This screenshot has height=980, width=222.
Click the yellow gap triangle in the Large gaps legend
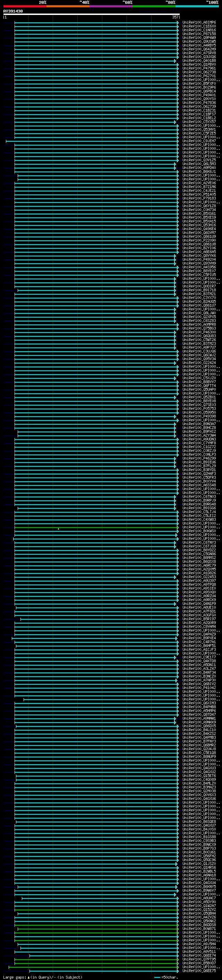click(x=28, y=977)
